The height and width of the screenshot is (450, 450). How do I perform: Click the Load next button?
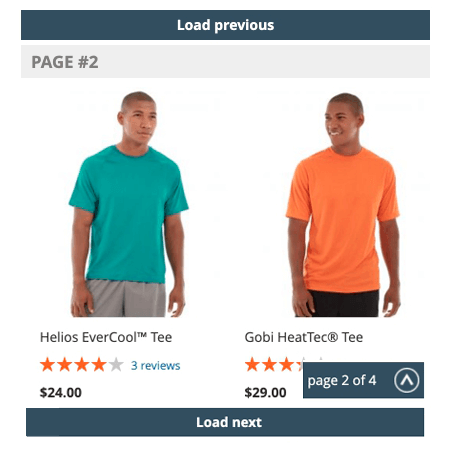(x=225, y=422)
